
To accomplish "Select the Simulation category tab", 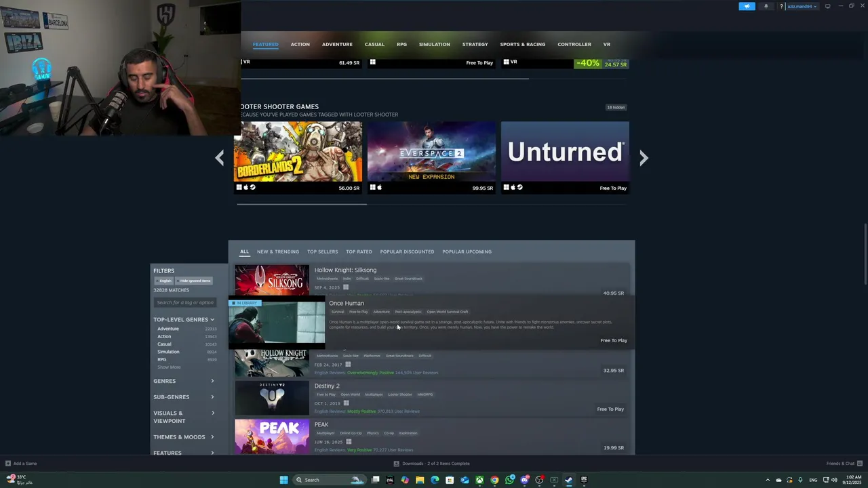I will click(434, 44).
